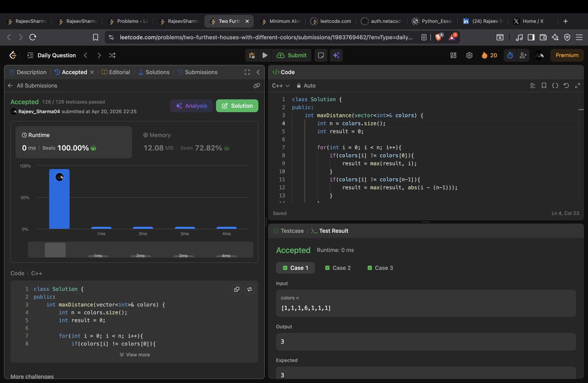Toggle the stopwatch timer on
The height and width of the screenshot is (383, 588).
click(510, 55)
